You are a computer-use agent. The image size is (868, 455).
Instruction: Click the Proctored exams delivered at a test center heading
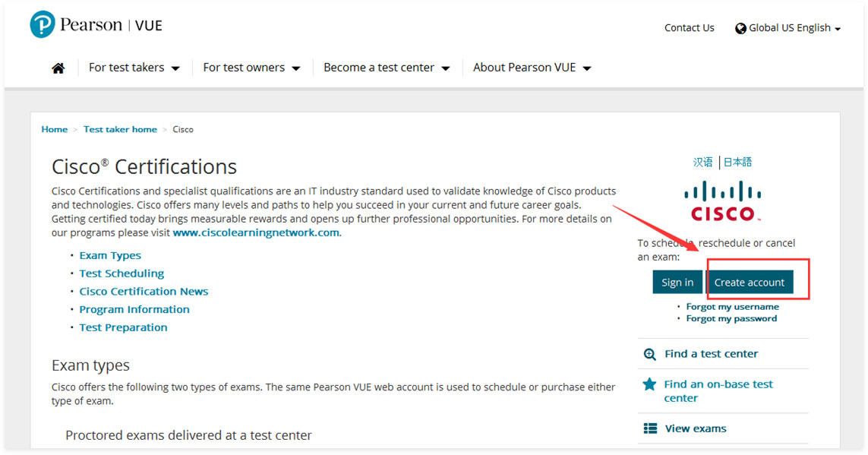(x=189, y=435)
